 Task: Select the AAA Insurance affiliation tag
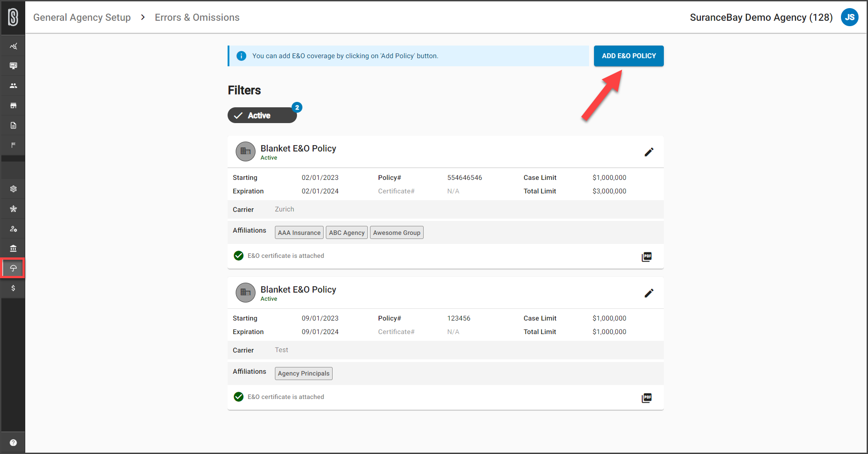pyautogui.click(x=299, y=233)
